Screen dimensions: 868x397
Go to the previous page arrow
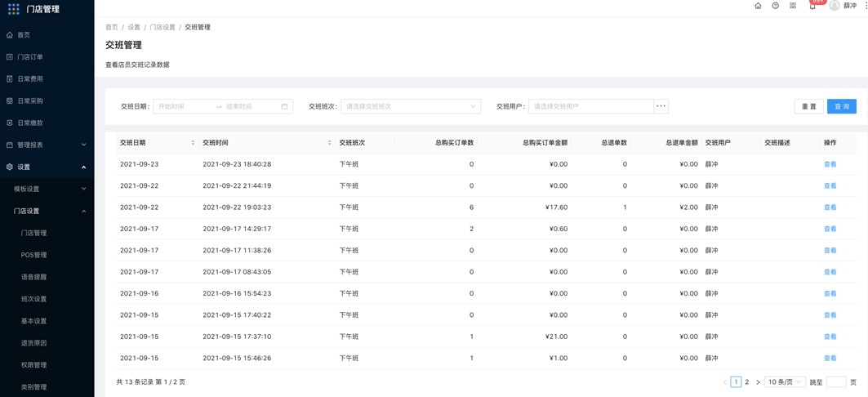(x=725, y=382)
